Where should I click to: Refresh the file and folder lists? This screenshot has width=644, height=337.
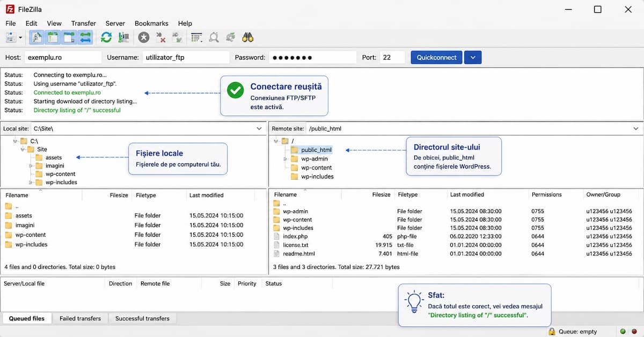(106, 37)
